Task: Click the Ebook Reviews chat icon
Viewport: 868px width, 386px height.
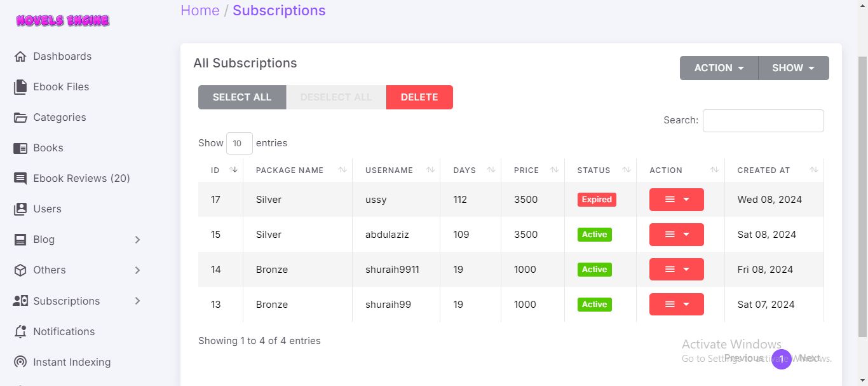Action: pyautogui.click(x=20, y=179)
